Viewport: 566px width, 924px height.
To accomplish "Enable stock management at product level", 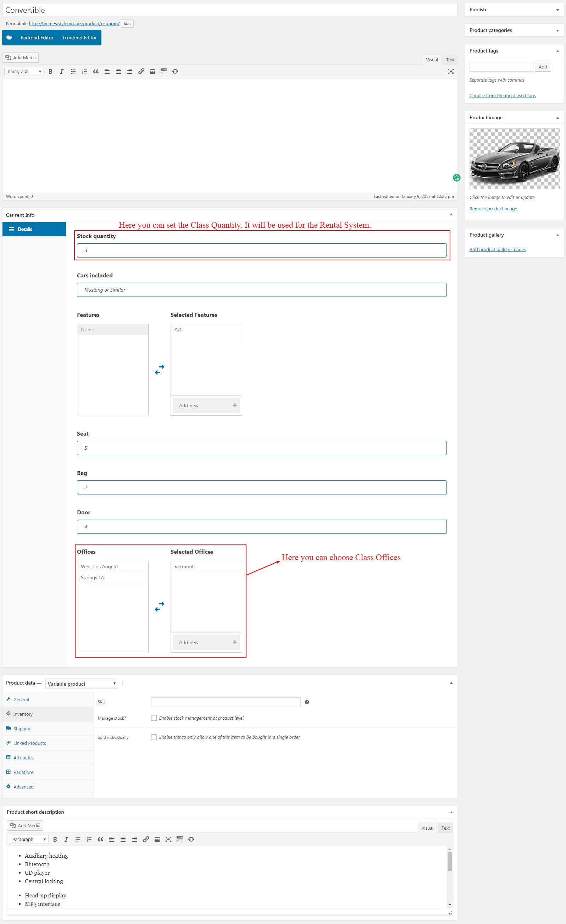I will 154,718.
